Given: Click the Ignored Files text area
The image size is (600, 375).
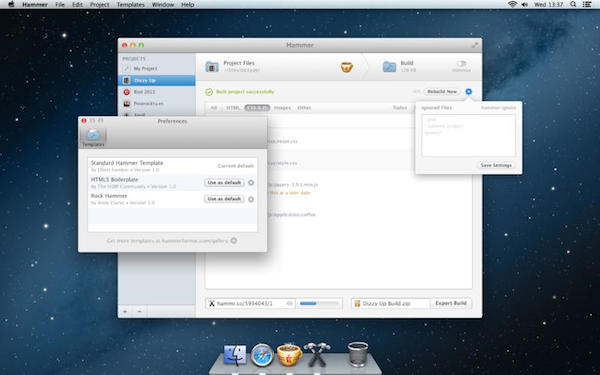Looking at the screenshot, I should click(x=468, y=135).
